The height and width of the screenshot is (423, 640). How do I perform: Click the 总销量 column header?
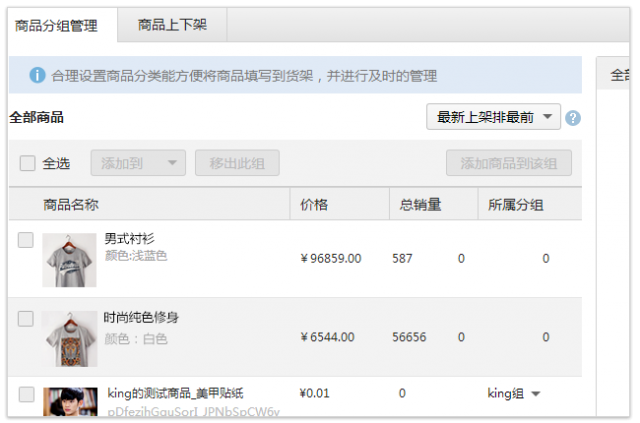(420, 205)
